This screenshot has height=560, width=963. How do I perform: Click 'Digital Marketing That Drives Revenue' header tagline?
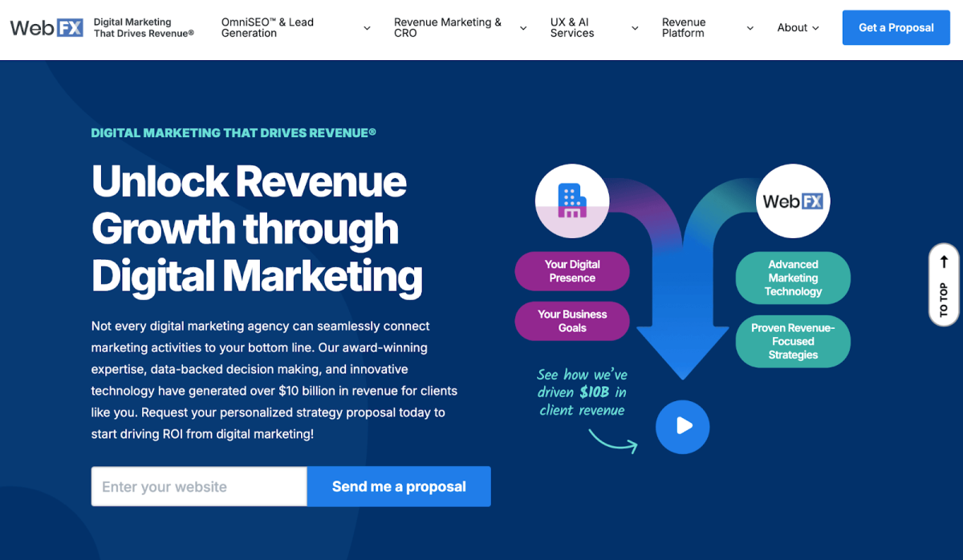pyautogui.click(x=144, y=27)
